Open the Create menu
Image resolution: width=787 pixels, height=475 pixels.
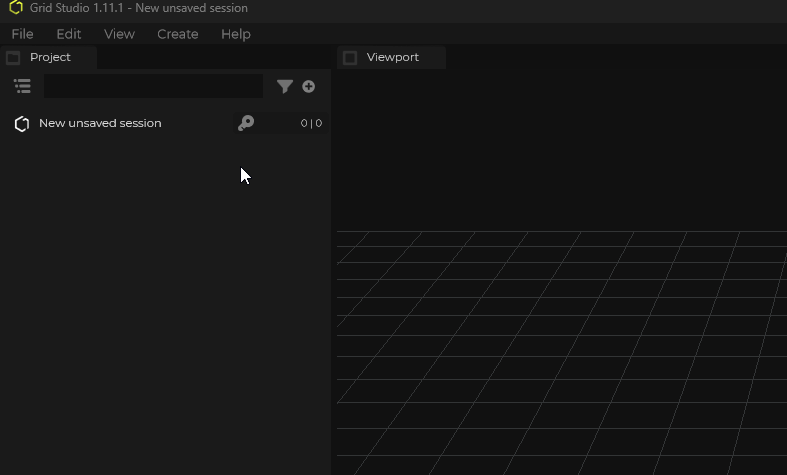[x=178, y=34]
